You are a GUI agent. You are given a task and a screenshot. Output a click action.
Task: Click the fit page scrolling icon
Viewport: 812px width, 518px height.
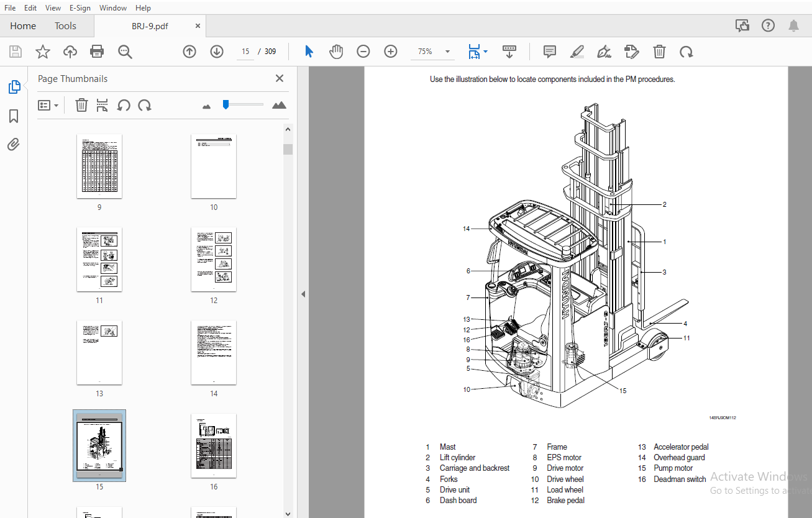[474, 52]
